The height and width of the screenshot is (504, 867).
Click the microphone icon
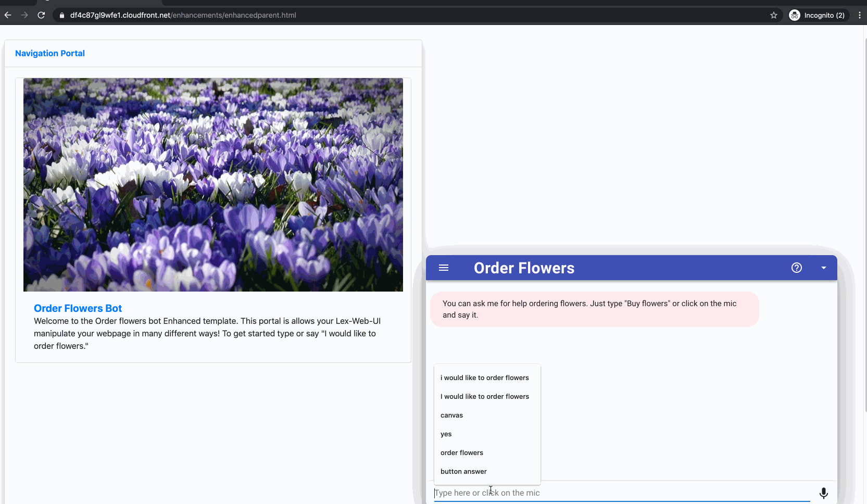click(x=824, y=493)
